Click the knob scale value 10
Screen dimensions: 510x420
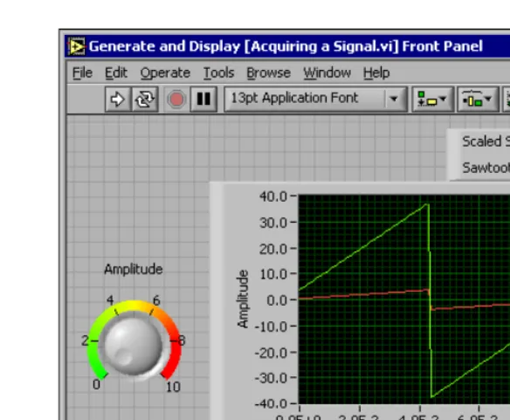tap(173, 387)
